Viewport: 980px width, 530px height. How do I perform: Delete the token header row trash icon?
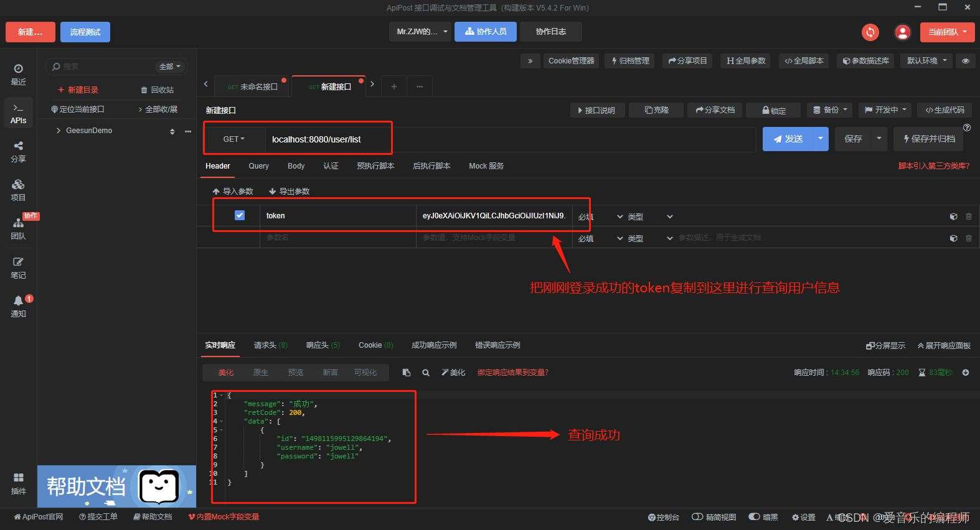[968, 216]
